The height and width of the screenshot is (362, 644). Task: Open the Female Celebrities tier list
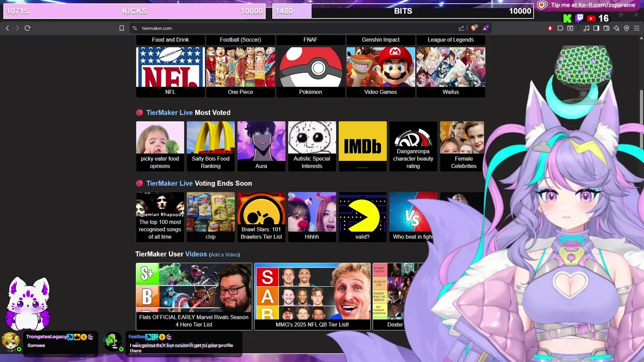(x=462, y=146)
